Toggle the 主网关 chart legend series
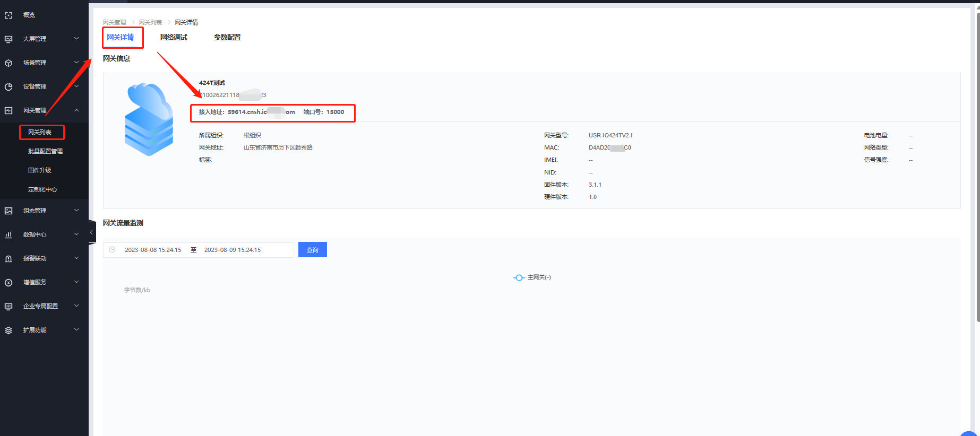 (x=532, y=277)
